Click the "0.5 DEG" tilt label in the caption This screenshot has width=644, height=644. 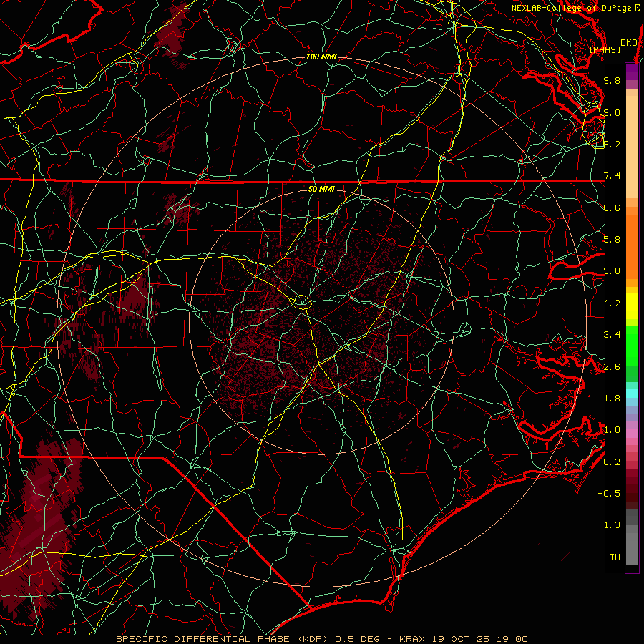pos(358,639)
